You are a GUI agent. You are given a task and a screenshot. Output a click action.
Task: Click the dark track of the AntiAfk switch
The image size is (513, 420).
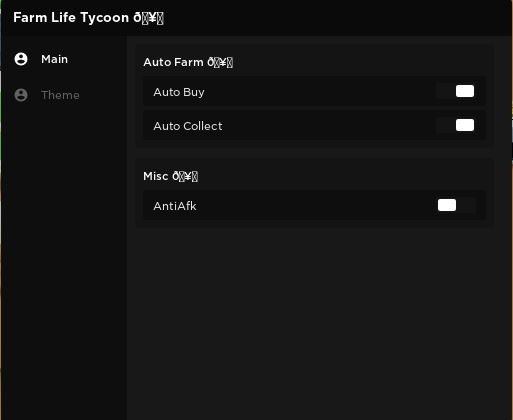(466, 205)
